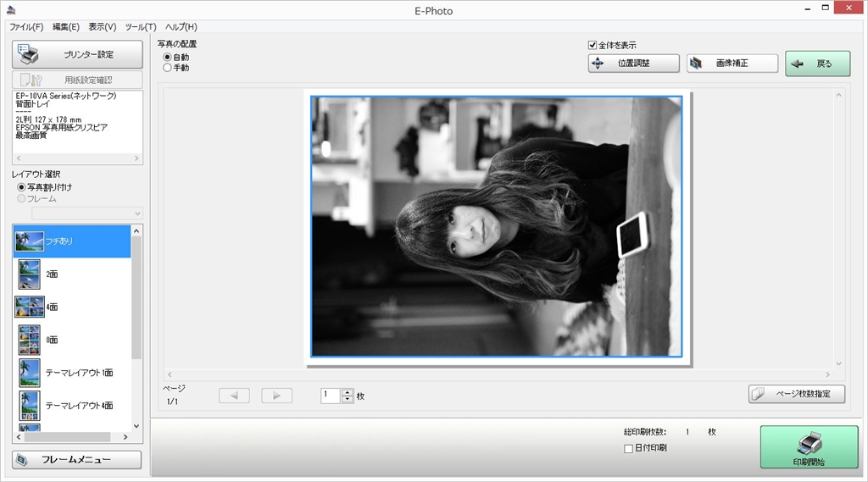The height and width of the screenshot is (482, 868).
Task: Click preview area scroll-down arrow
Action: (x=838, y=363)
